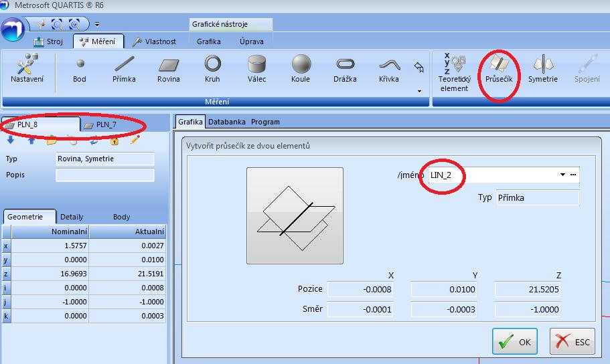Image resolution: width=610 pixels, height=364 pixels.
Task: Click the Nominální column header
Action: 50,232
